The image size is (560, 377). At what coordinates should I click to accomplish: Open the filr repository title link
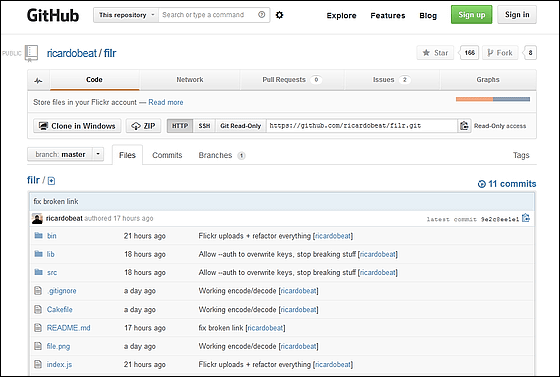[x=110, y=53]
